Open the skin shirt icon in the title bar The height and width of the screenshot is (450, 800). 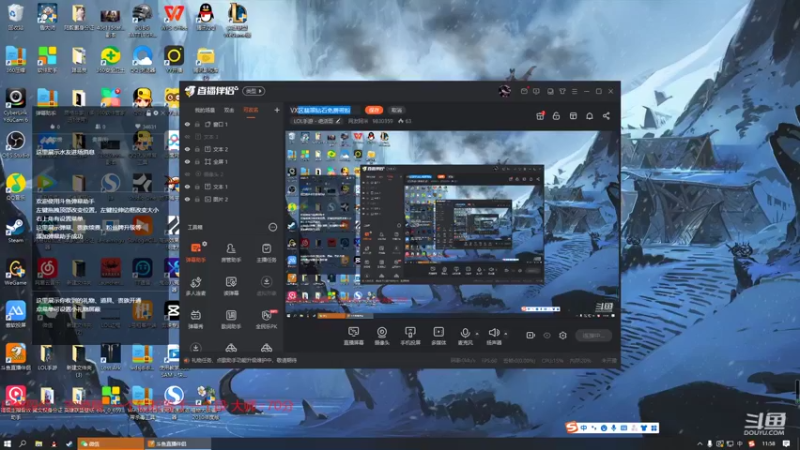562,91
